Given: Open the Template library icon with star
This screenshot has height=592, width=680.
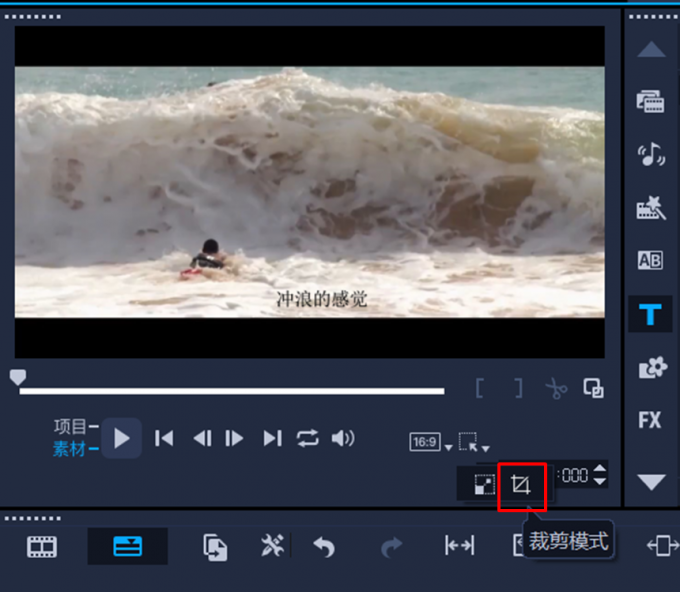Looking at the screenshot, I should point(650,208).
